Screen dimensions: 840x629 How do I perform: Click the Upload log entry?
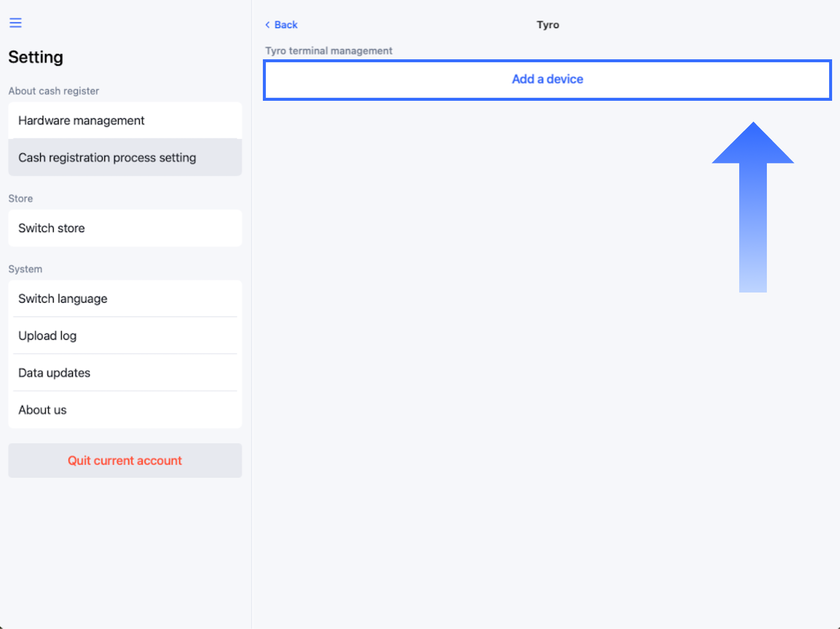(125, 336)
